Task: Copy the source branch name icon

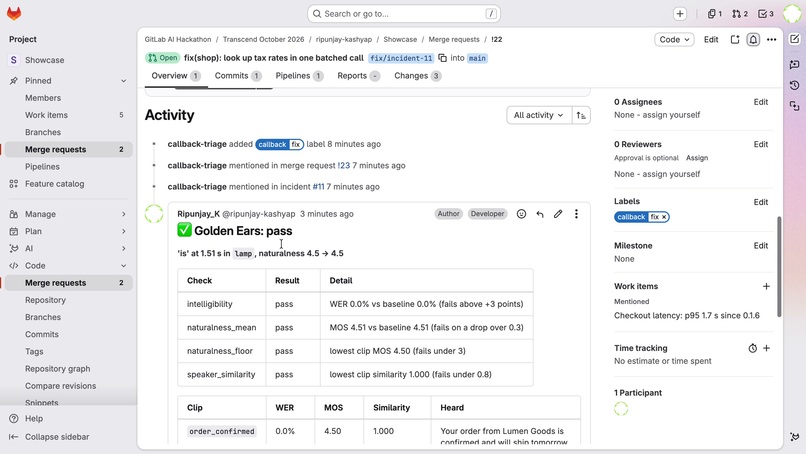Action: (x=443, y=58)
